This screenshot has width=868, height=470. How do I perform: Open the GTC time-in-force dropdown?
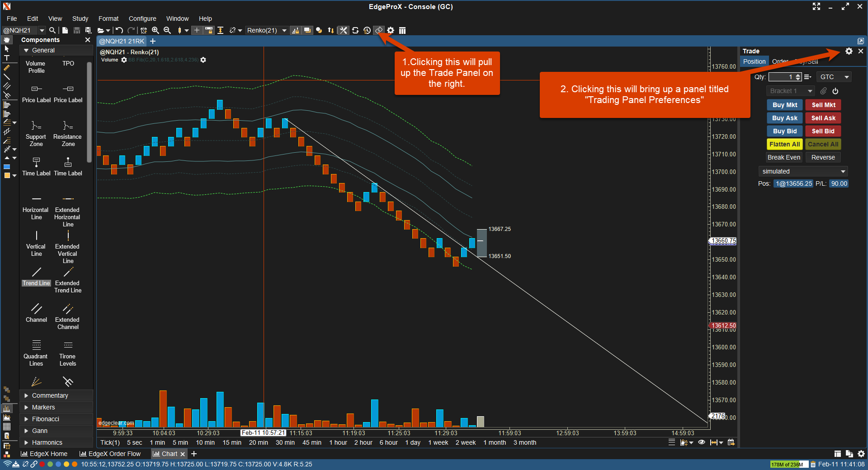834,77
